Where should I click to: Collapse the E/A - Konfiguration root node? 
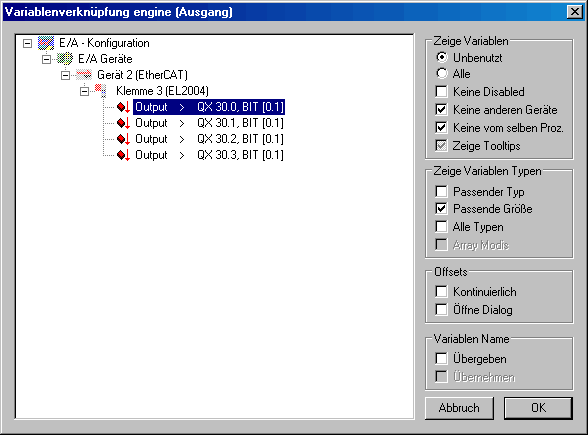27,44
